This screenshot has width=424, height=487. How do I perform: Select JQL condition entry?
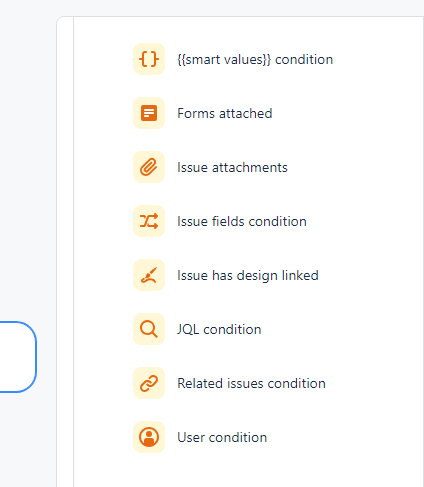[x=219, y=329]
